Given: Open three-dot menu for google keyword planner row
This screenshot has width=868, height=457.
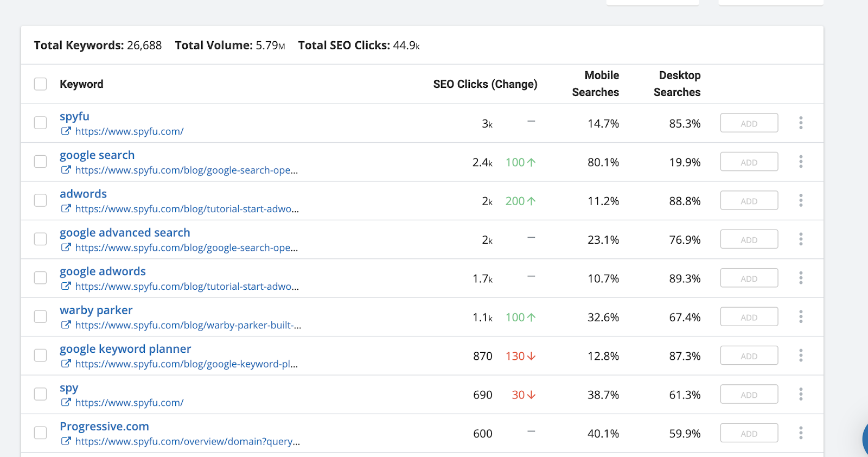Looking at the screenshot, I should pos(801,356).
